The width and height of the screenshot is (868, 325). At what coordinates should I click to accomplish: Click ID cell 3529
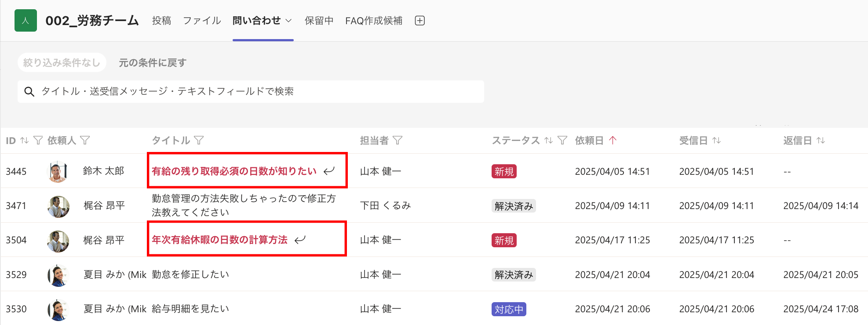[16, 274]
